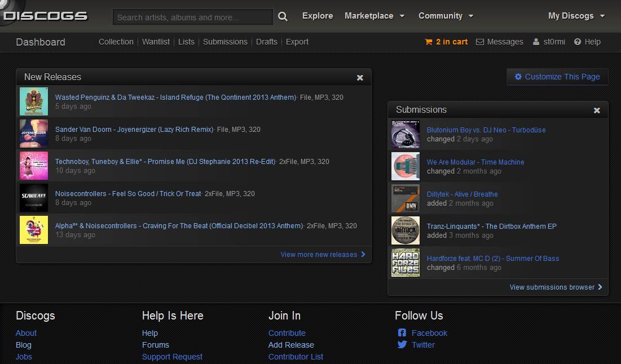Screen dimensions: 621x364
Task: Close the New Releases panel
Action: pos(360,77)
